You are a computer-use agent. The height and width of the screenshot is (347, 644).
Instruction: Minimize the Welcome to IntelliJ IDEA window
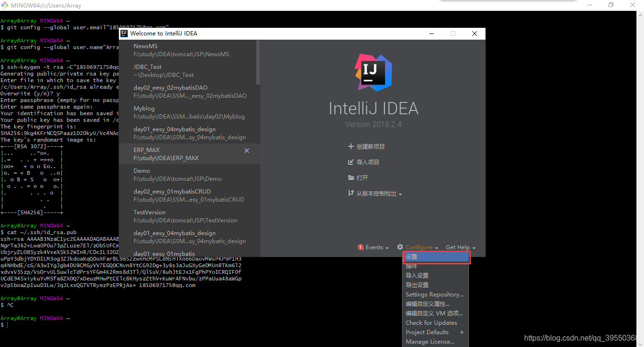(x=431, y=34)
